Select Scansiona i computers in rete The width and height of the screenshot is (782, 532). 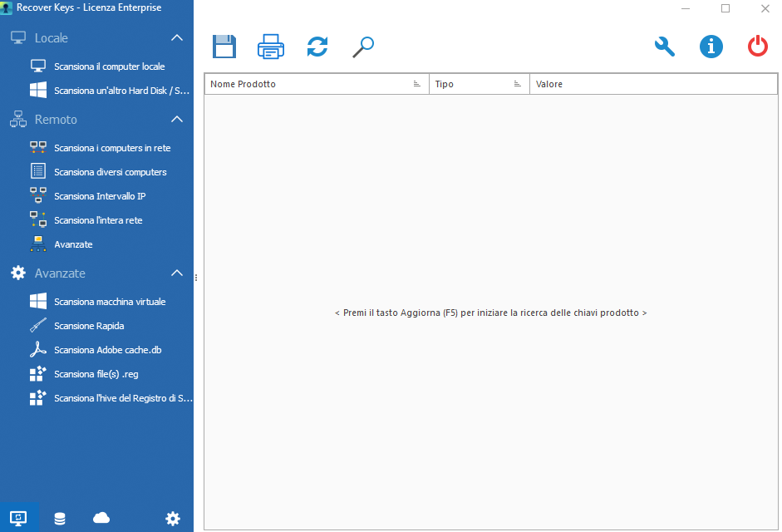[x=112, y=148]
